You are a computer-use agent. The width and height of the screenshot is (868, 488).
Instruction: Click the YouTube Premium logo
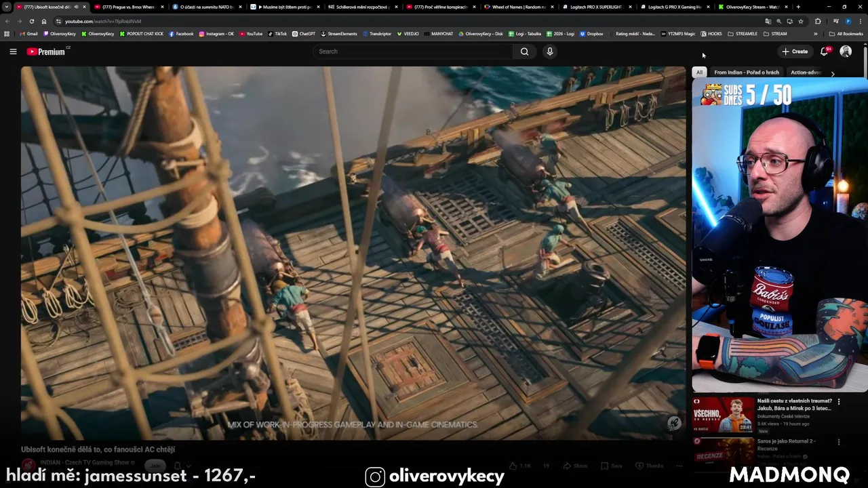pyautogui.click(x=47, y=52)
